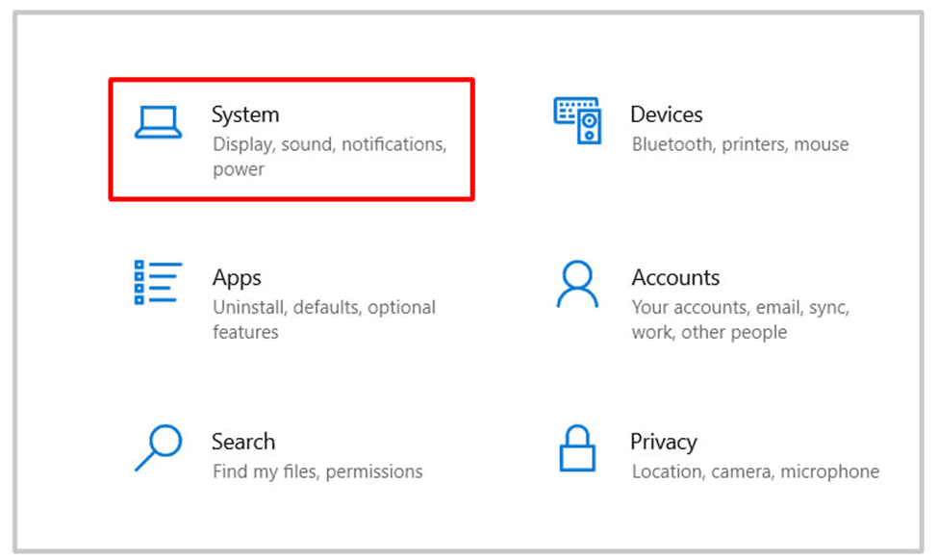The width and height of the screenshot is (938, 560).
Task: Click 'Uninstall, defaults, optional features' description
Action: pos(323,308)
